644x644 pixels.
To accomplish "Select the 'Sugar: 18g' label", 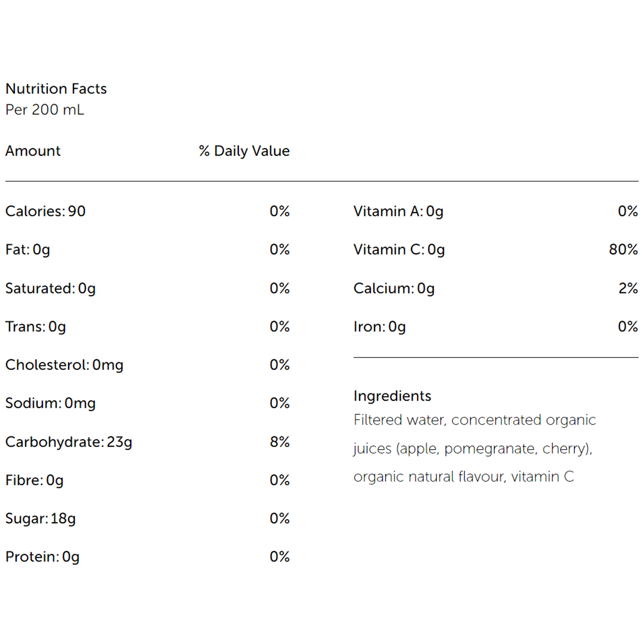I will [x=40, y=518].
